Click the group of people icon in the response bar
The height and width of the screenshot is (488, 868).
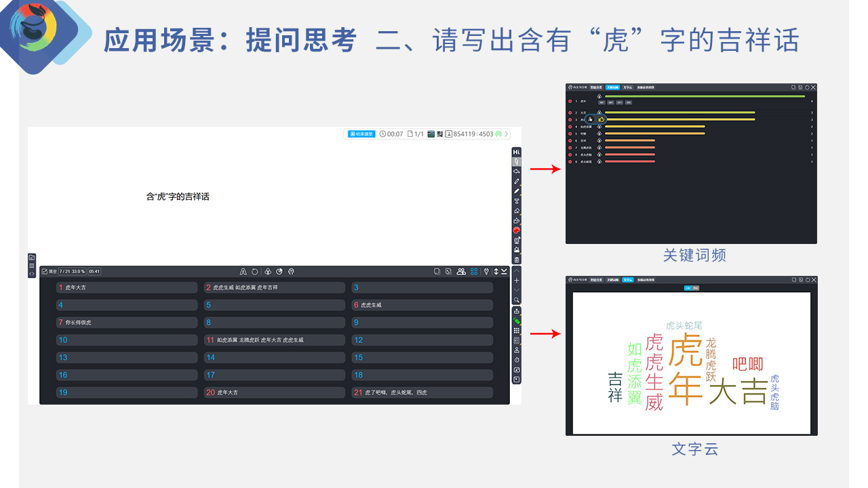pyautogui.click(x=461, y=272)
